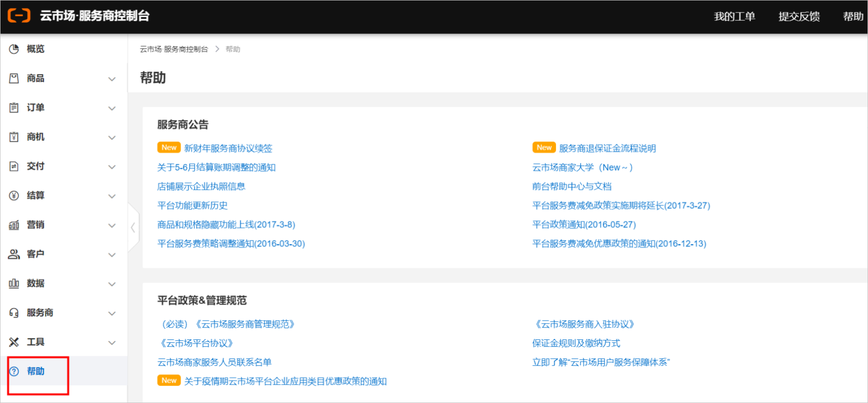Click the 数据 data bar chart icon
The image size is (868, 403).
[x=14, y=283]
